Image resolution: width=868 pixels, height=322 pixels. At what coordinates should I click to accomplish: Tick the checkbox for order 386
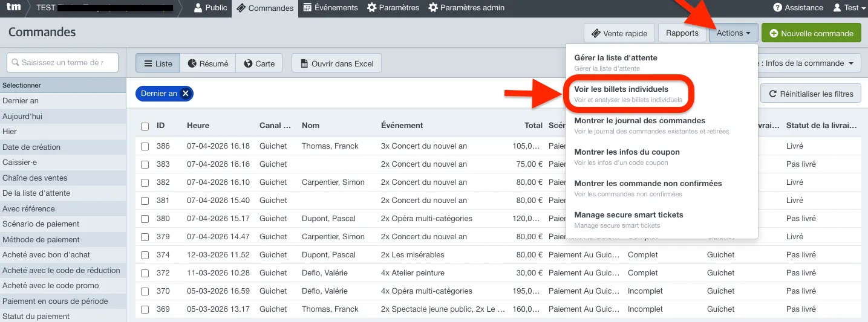(145, 146)
